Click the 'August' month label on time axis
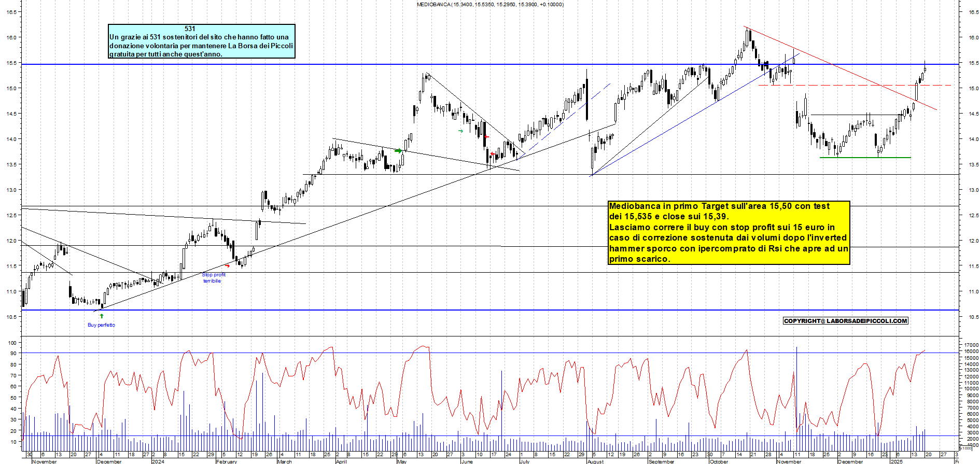This screenshot has height=464, width=980. (595, 461)
